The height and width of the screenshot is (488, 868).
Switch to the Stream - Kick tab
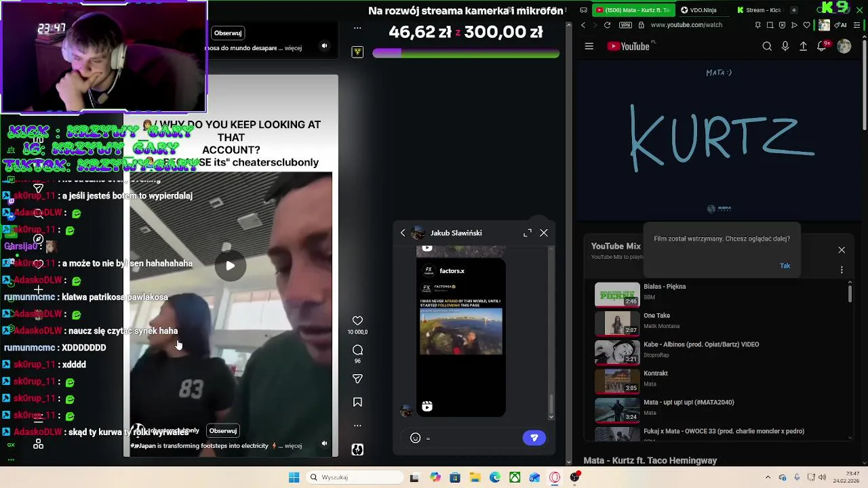coord(759,10)
